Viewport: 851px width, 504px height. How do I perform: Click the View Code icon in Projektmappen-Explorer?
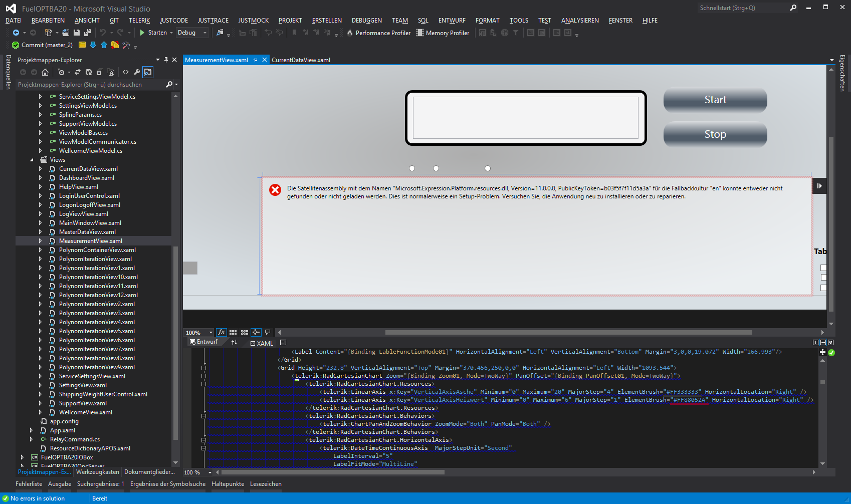click(126, 72)
